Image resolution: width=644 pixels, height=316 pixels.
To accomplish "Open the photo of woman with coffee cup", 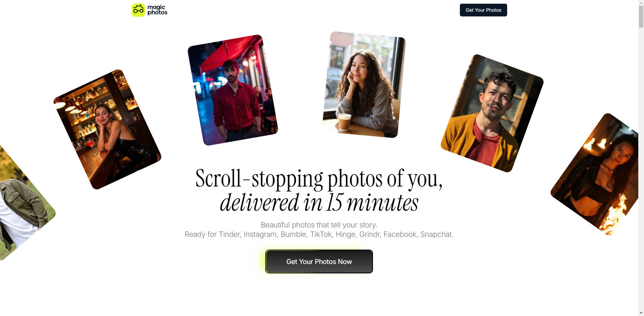I will [364, 85].
